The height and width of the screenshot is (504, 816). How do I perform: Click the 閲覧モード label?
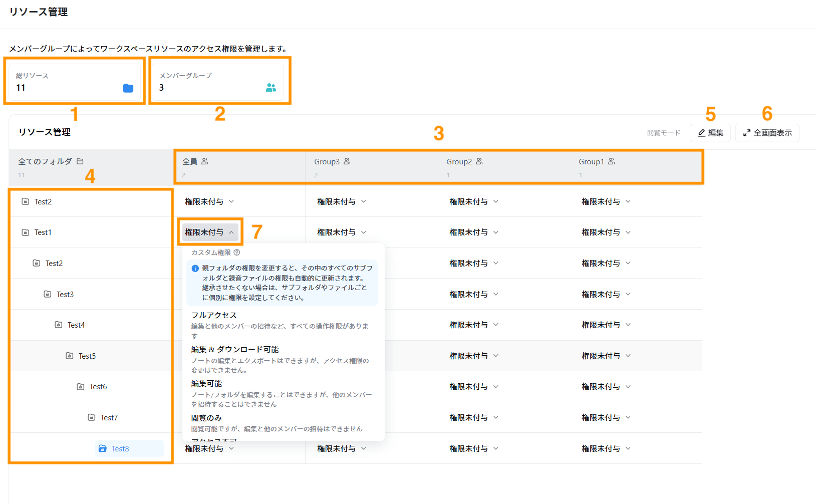click(x=664, y=133)
